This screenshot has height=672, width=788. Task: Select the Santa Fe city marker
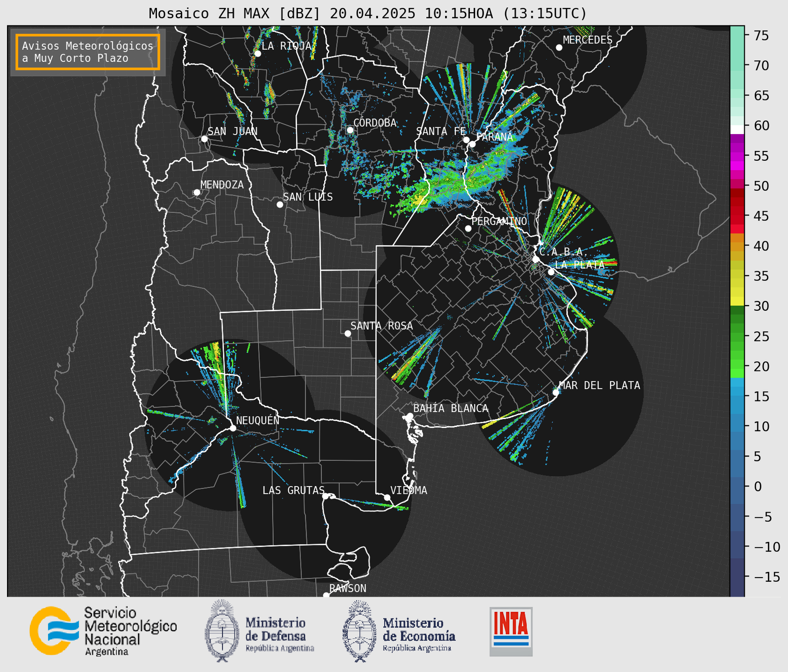coord(466,140)
